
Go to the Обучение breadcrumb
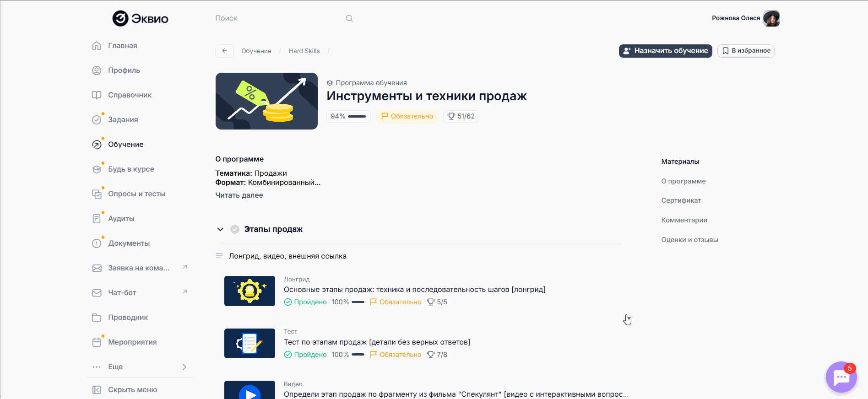pyautogui.click(x=256, y=51)
